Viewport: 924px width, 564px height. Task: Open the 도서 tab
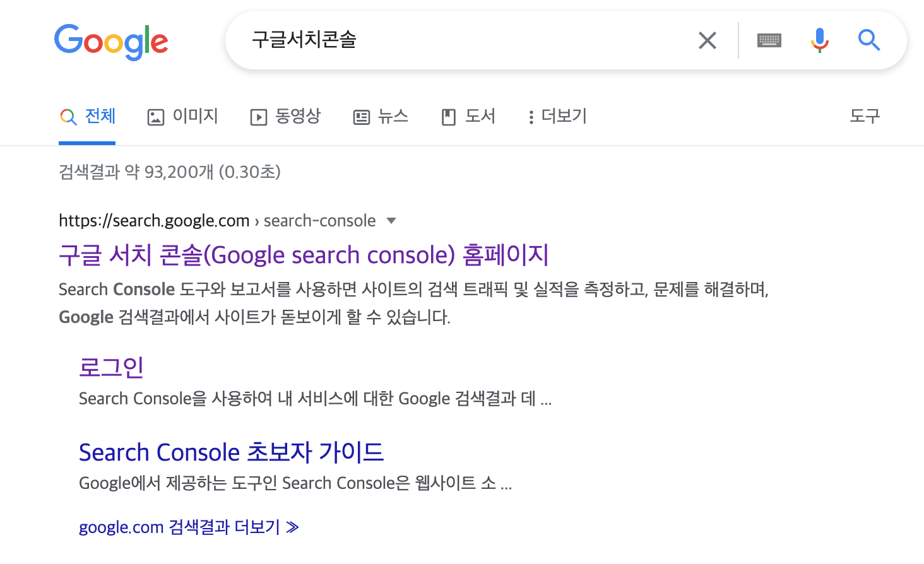click(468, 117)
